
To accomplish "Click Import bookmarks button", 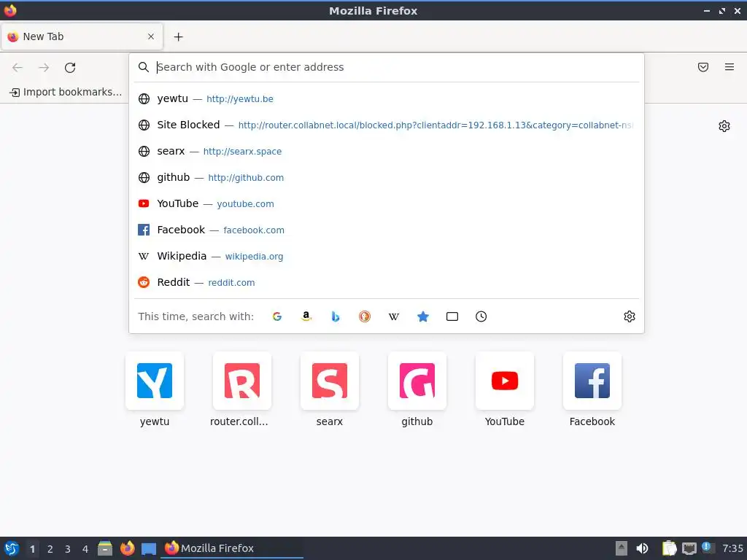I will click(x=66, y=92).
